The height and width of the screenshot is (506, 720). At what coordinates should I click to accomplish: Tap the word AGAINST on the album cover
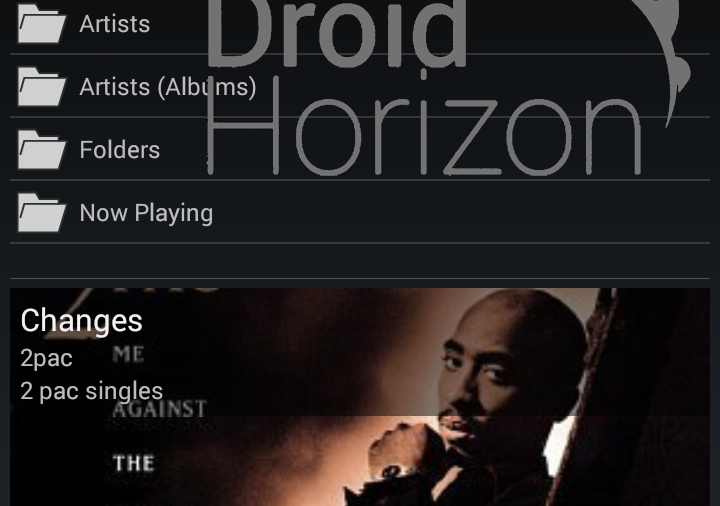click(x=159, y=409)
